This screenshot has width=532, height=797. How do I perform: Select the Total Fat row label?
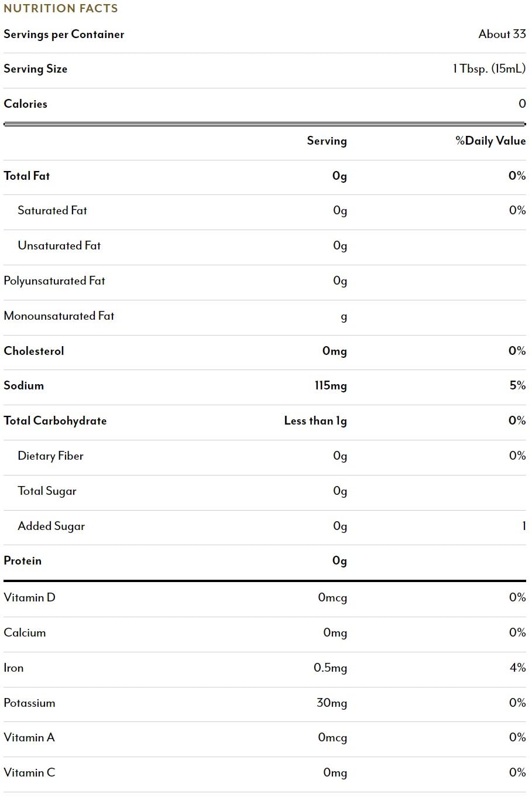tap(27, 176)
